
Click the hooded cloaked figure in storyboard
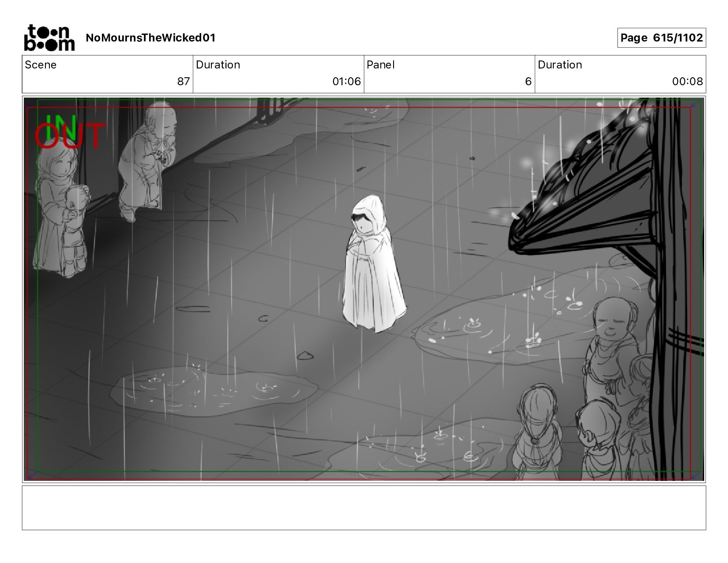coord(374,264)
